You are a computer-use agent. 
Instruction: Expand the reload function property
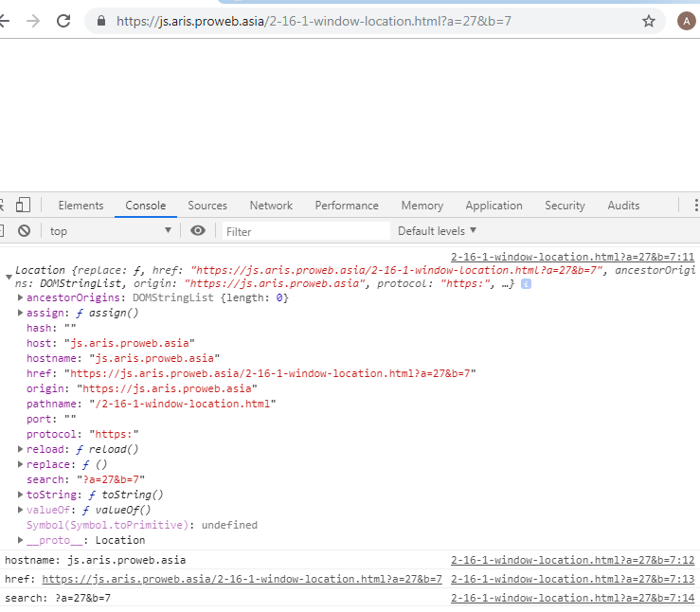20,449
